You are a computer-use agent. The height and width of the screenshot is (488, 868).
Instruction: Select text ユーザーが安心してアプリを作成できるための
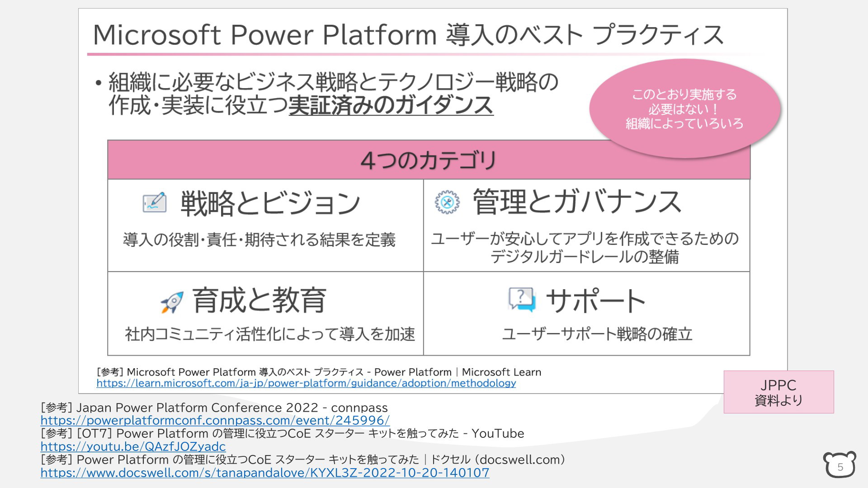[585, 239]
